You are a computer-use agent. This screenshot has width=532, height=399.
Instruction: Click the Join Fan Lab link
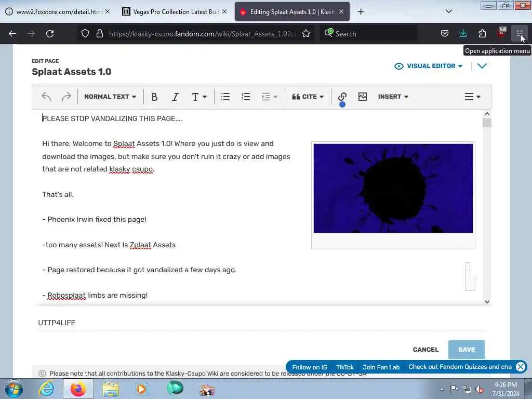pyautogui.click(x=381, y=367)
